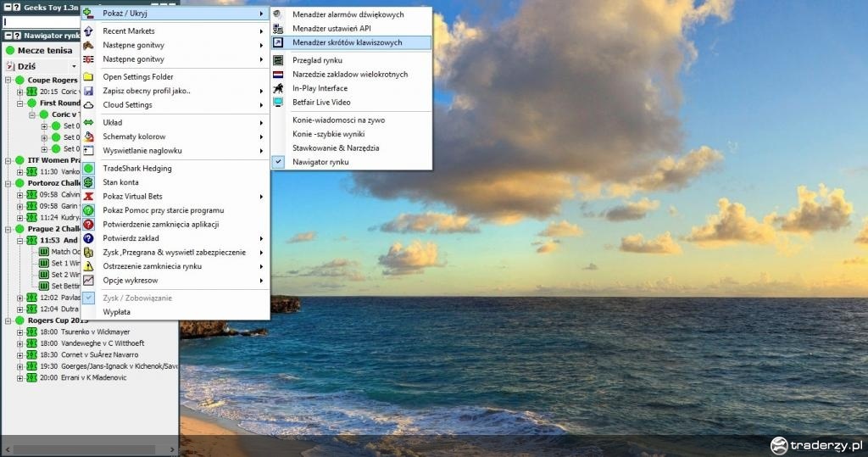Click the Recent Markets arrow icon

coord(88,31)
